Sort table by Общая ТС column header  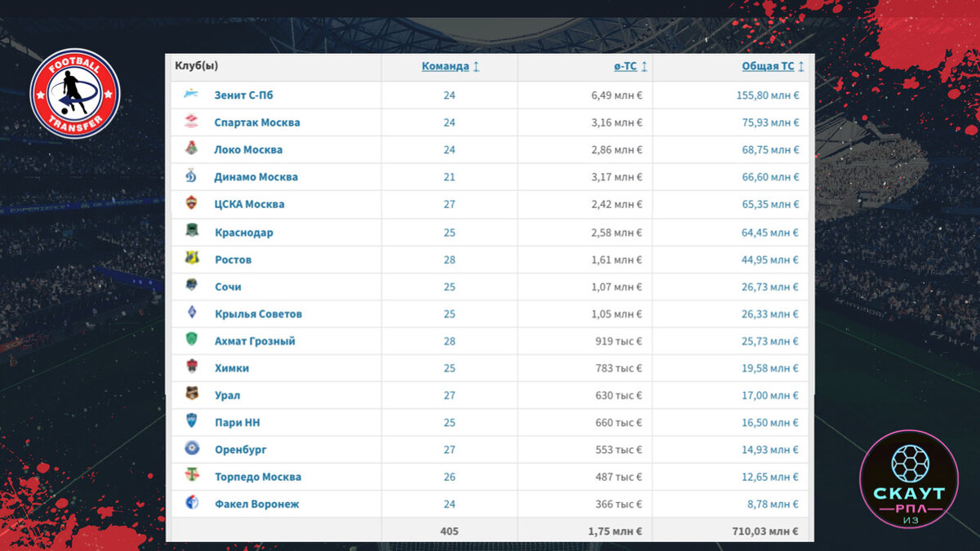[768, 66]
